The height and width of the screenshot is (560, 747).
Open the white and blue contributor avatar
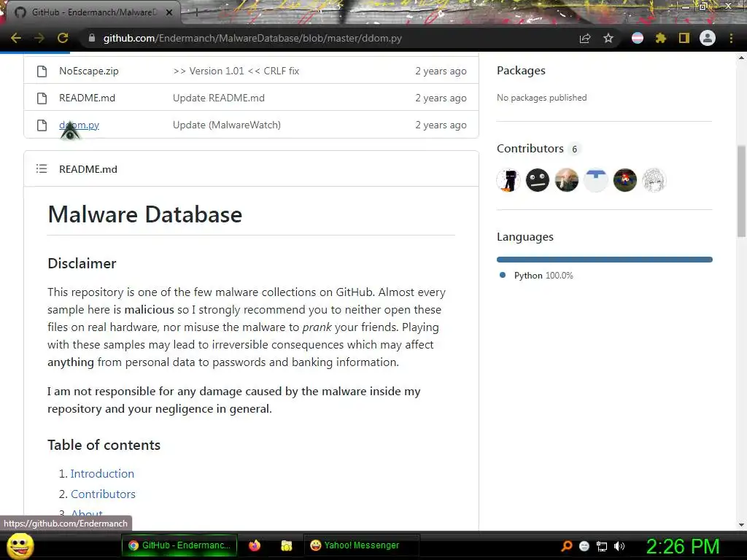coord(596,181)
